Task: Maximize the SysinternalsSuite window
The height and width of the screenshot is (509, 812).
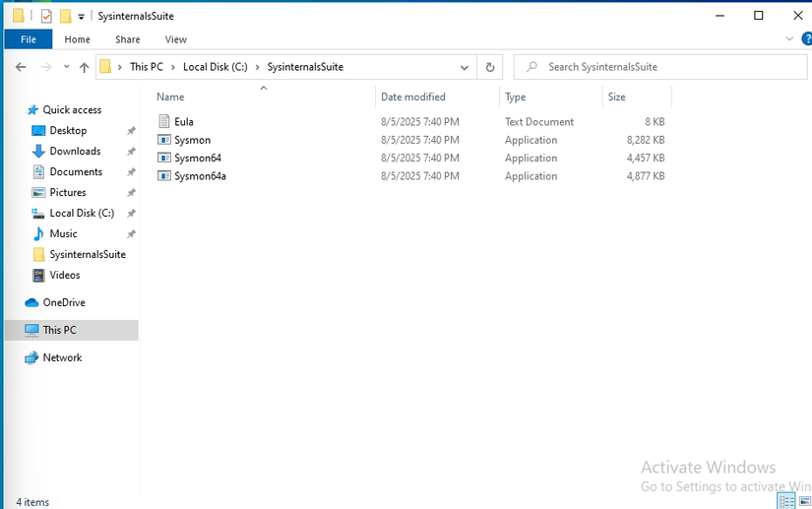Action: [758, 16]
